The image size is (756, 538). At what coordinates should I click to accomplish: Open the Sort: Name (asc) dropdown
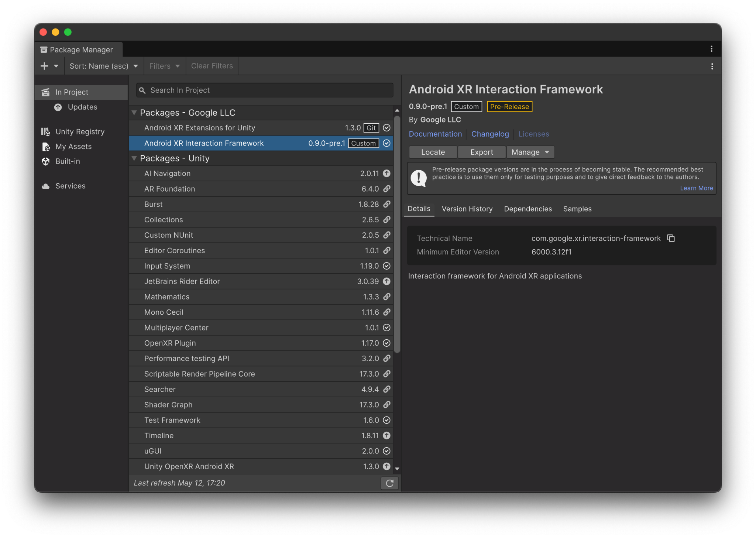[104, 66]
